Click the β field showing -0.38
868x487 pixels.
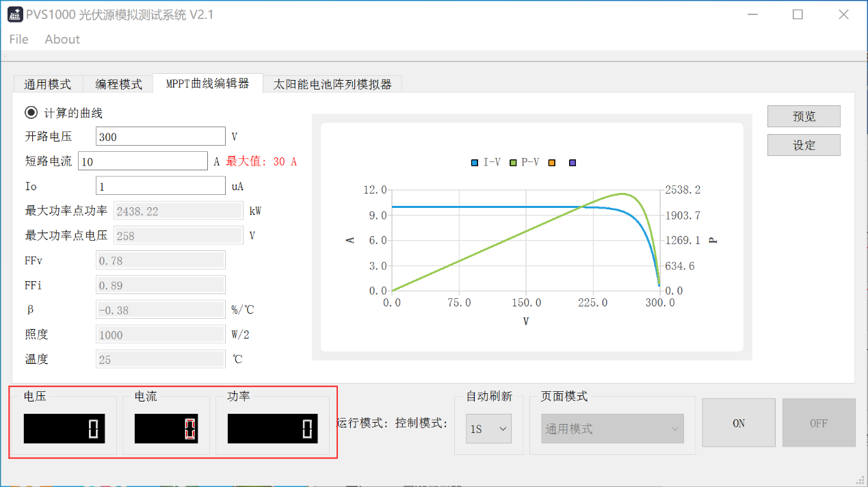click(x=161, y=310)
